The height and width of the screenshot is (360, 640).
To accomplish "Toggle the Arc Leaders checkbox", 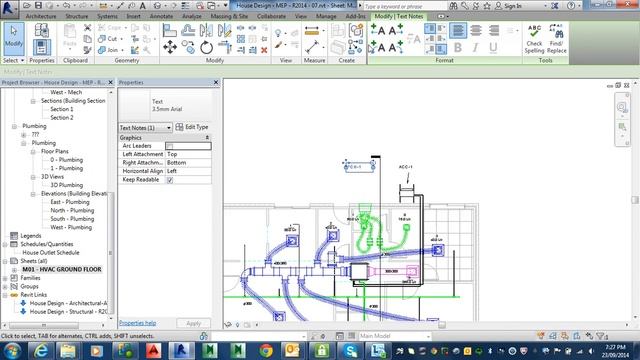I will 170,146.
